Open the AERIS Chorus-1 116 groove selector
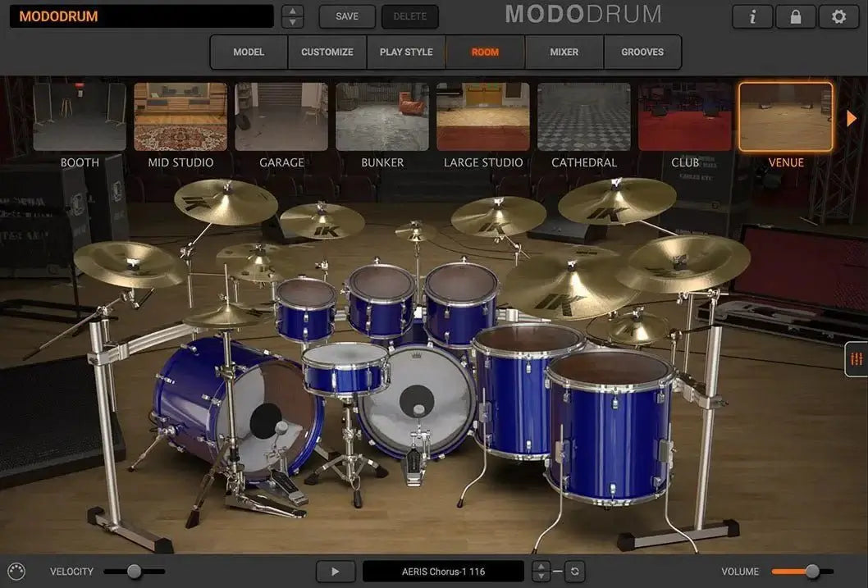Image resolution: width=868 pixels, height=588 pixels. [444, 571]
